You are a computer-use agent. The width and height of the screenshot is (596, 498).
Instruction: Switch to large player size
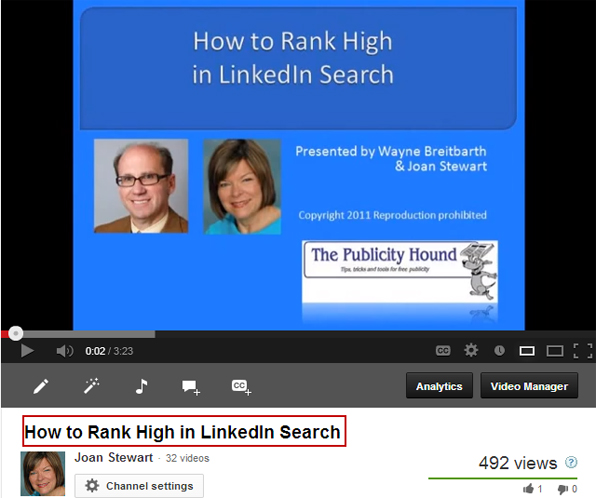[555, 351]
